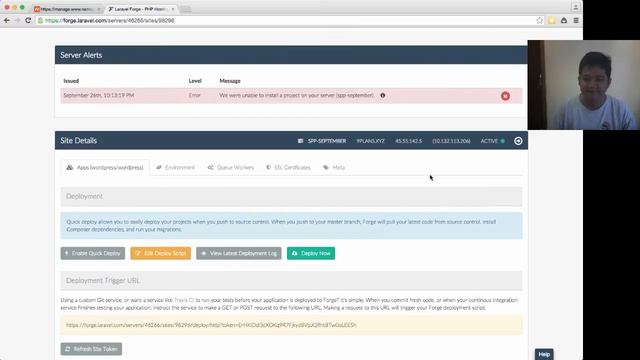
Task: Close the Laravel Forge browser tab
Action: tap(173, 9)
